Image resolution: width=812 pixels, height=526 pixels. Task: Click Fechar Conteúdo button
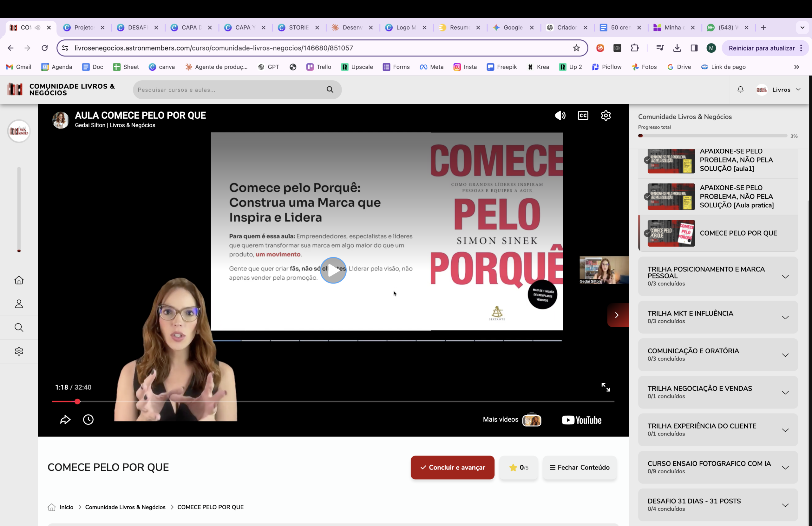coord(579,467)
